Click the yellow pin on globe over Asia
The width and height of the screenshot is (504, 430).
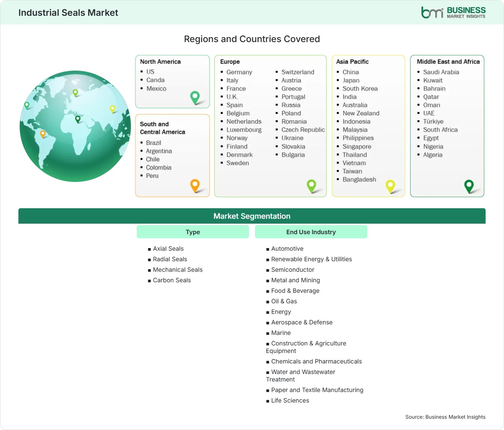[112, 109]
